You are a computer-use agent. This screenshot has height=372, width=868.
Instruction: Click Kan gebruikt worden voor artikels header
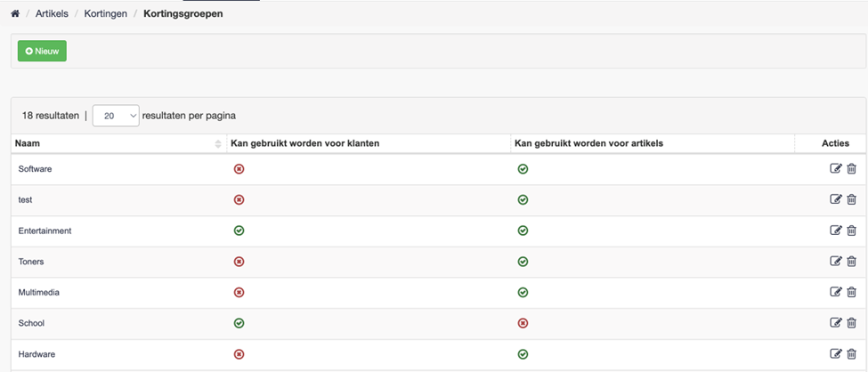589,143
